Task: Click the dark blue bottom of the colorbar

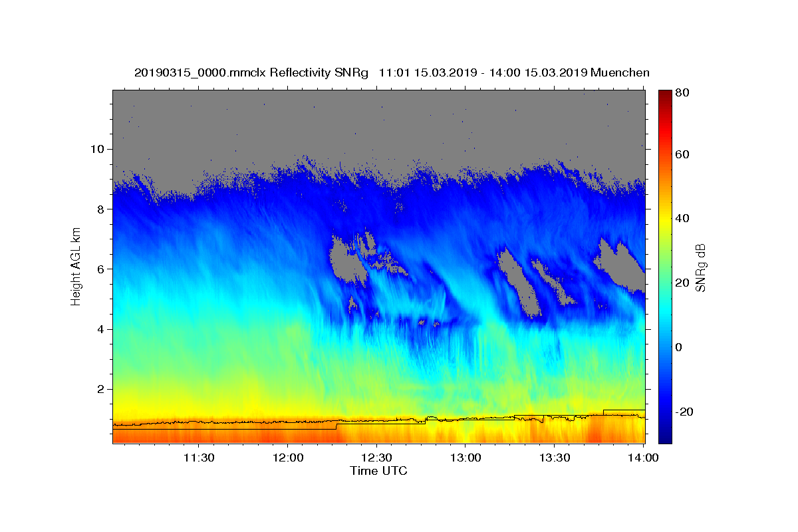Action: (x=665, y=438)
